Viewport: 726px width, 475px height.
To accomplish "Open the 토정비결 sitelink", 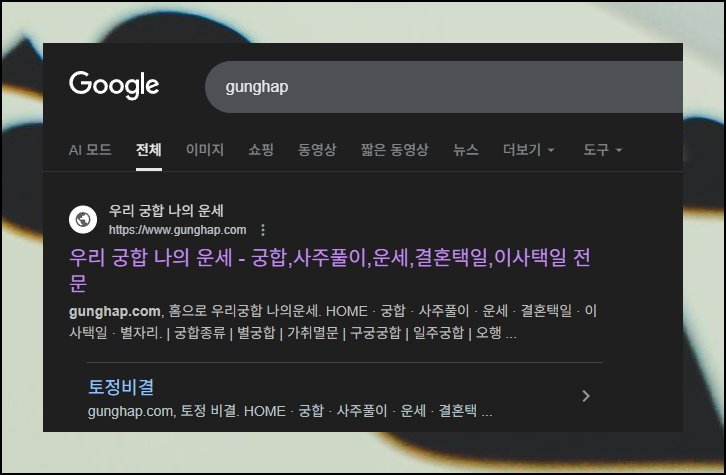I will pyautogui.click(x=121, y=387).
